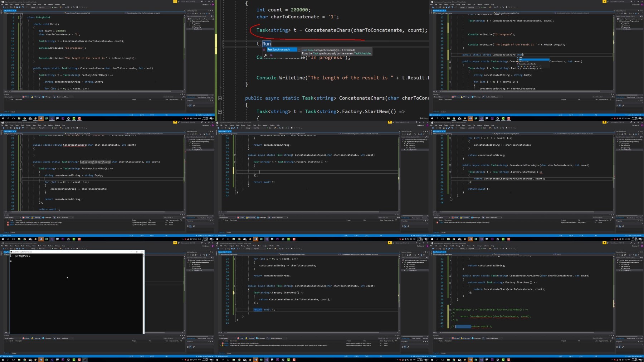This screenshot has width=644, height=362.
Task: Click Undo icon in class EntryPoint frame toolbar
Action: 23,7
